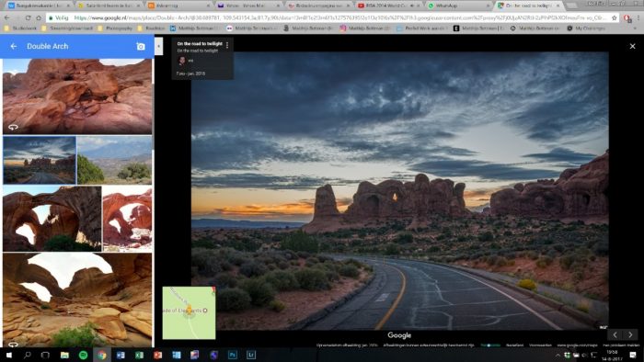Open Windows taskbar search
644x362 pixels.
point(27,355)
